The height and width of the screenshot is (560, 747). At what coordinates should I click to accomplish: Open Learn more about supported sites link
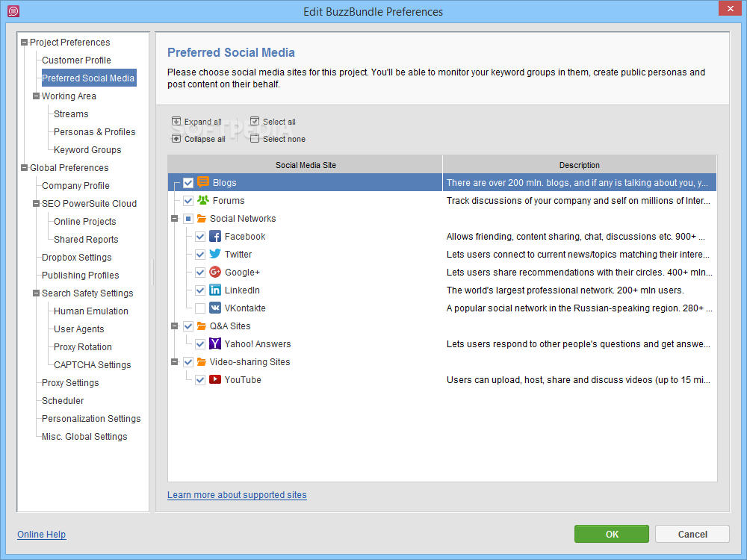tap(237, 495)
